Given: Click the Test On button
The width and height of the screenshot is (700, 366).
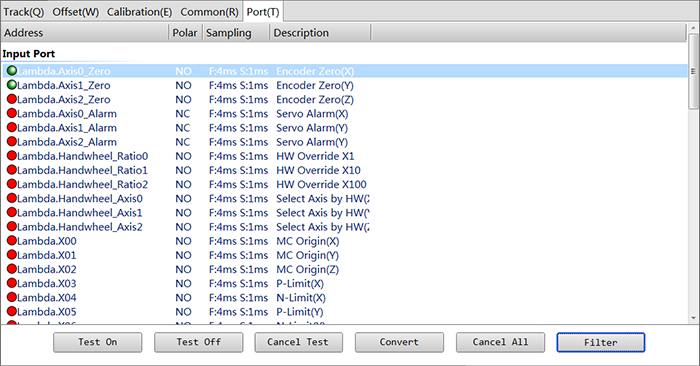Looking at the screenshot, I should coord(98,342).
